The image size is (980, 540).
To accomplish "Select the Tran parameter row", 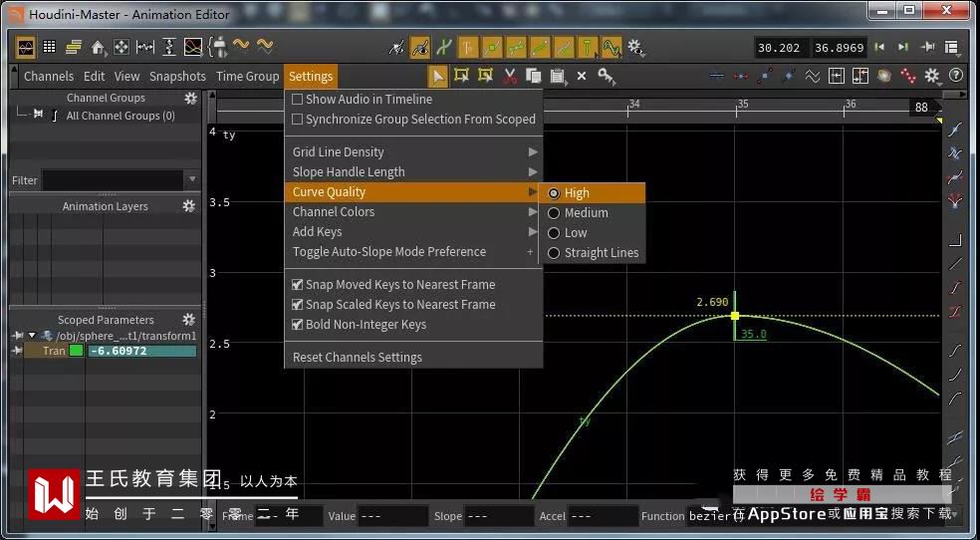I will (54, 351).
